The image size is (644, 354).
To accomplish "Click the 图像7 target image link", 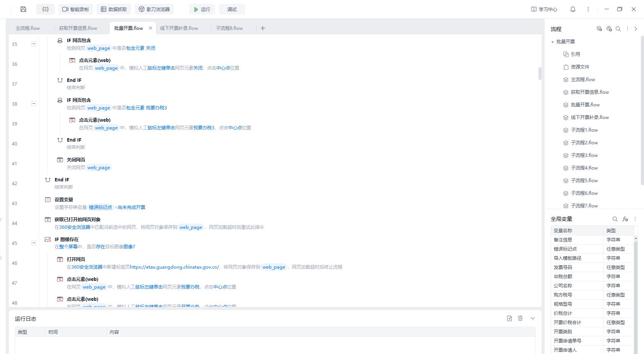I will [x=129, y=247].
